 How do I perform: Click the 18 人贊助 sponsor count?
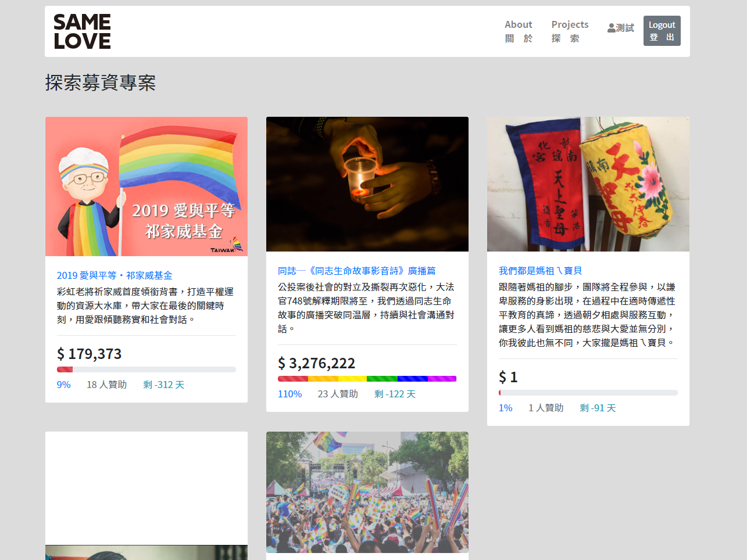pos(106,385)
